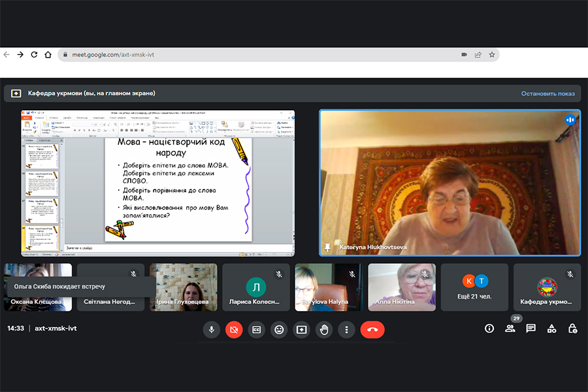Click the lock site info icon

pos(65,55)
